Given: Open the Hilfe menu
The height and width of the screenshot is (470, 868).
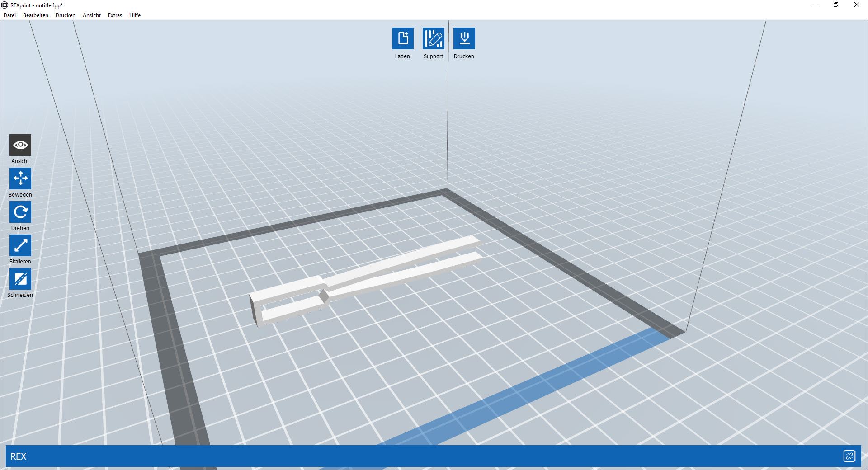Looking at the screenshot, I should pos(135,15).
